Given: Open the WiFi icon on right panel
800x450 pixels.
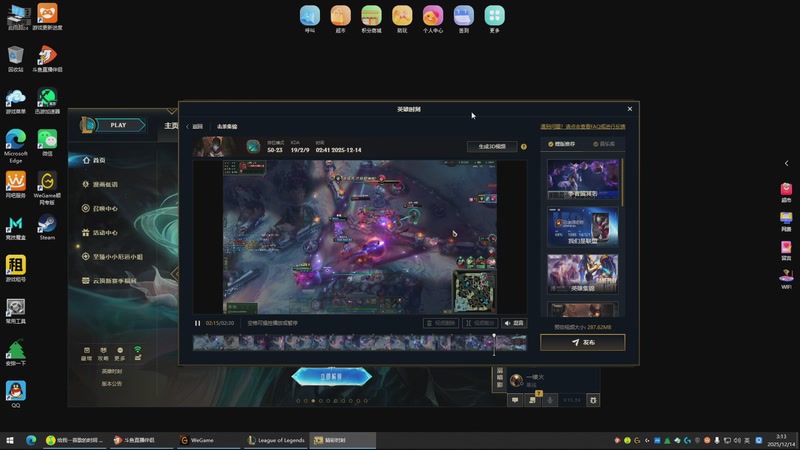Looking at the screenshot, I should click(786, 280).
